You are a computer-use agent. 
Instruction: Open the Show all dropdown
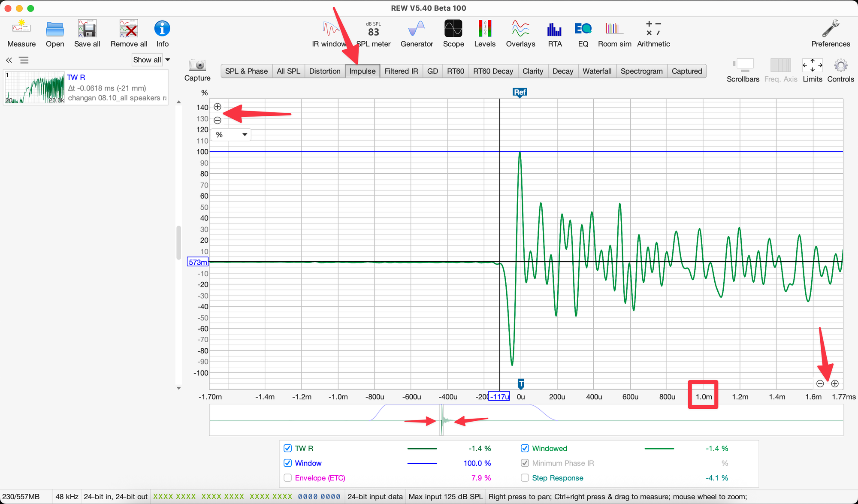(x=151, y=60)
